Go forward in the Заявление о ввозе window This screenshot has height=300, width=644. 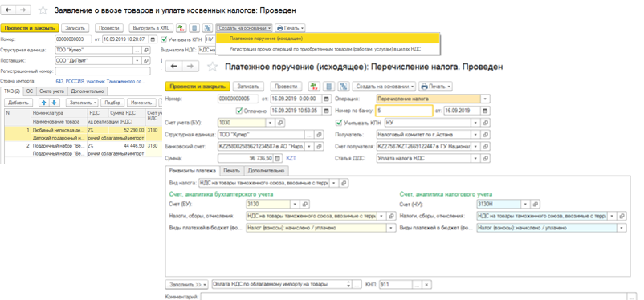(x=23, y=10)
